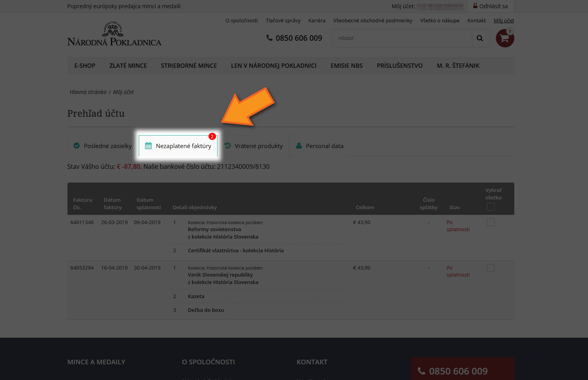Click the return arrow icon on Vrátené produkty
Viewport: 588px width, 380px height.
tap(227, 145)
